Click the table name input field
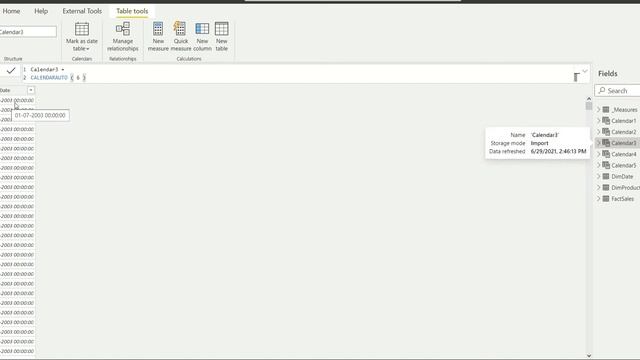This screenshot has width=640, height=360. (x=28, y=32)
